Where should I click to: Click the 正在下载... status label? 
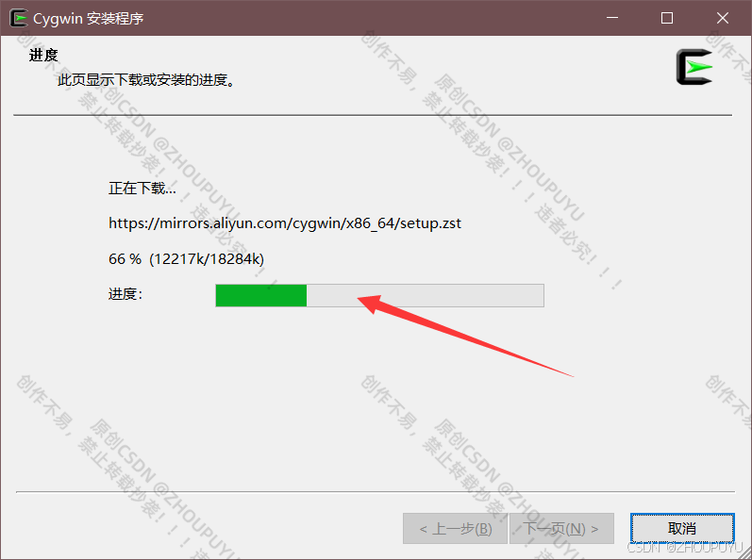(x=142, y=188)
